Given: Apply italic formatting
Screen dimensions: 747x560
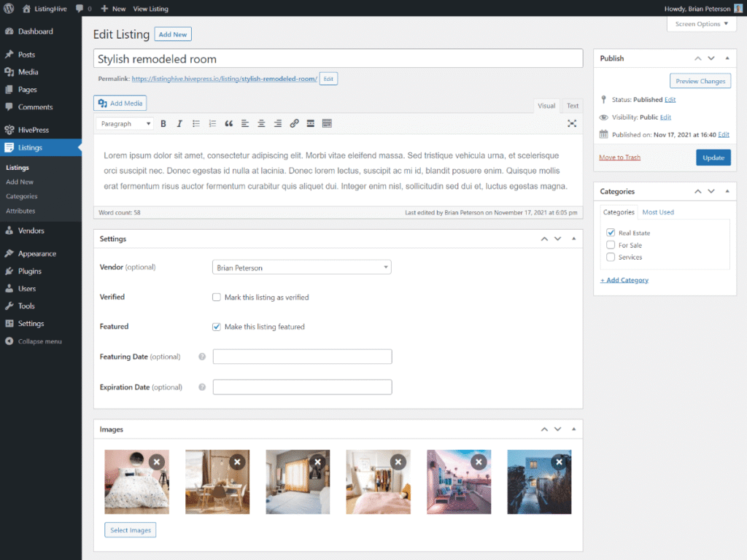Looking at the screenshot, I should [179, 123].
